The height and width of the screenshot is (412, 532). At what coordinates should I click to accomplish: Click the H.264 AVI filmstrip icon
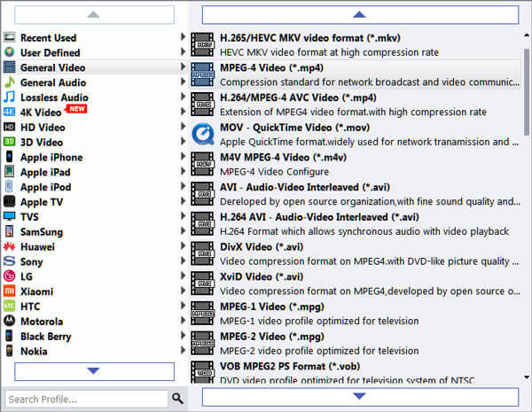[202, 224]
